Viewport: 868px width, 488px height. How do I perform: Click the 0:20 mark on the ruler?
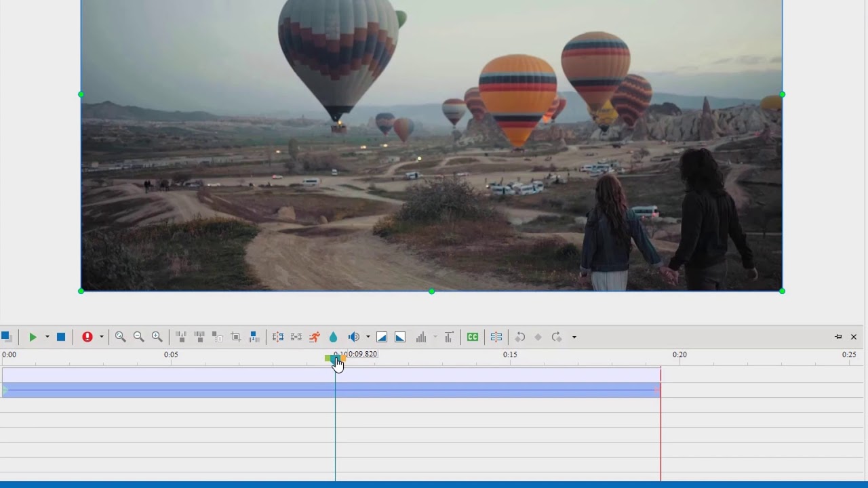(x=679, y=354)
